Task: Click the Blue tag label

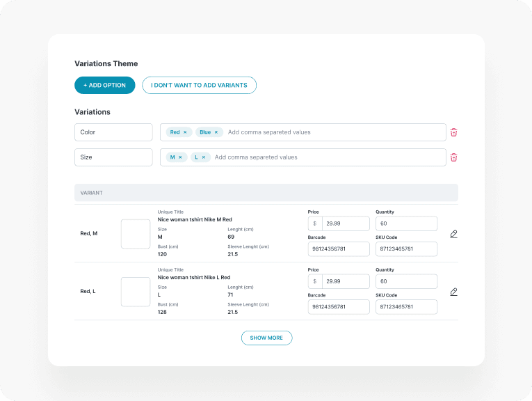Action: (205, 132)
